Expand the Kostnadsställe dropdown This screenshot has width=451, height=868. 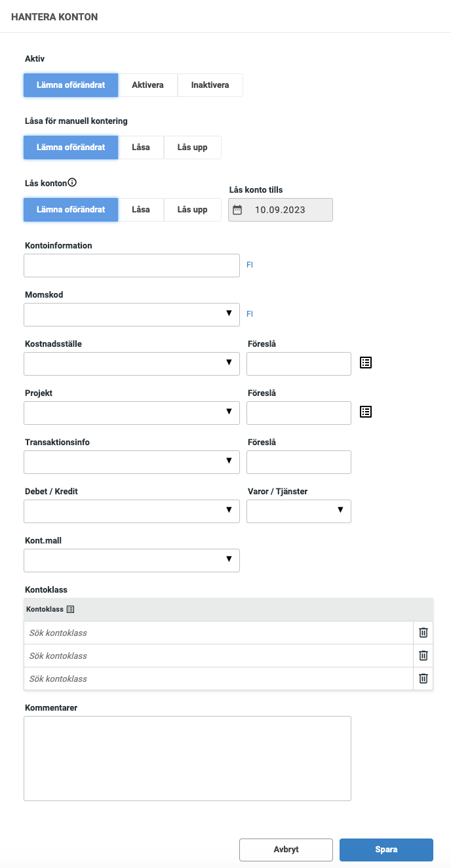(x=132, y=364)
